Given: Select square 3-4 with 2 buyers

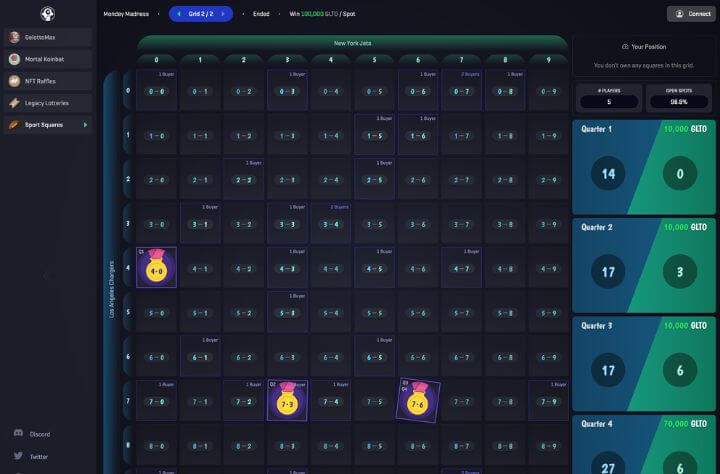Looking at the screenshot, I should tap(331, 223).
